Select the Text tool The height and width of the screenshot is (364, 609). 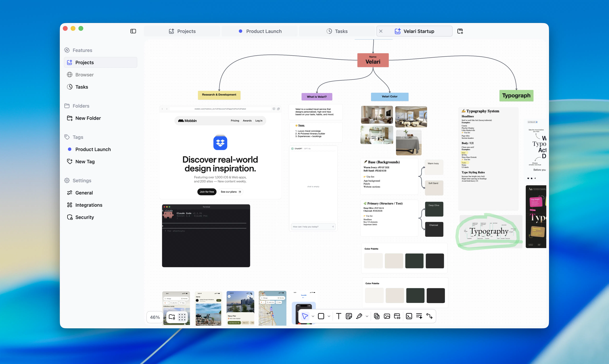(x=338, y=316)
